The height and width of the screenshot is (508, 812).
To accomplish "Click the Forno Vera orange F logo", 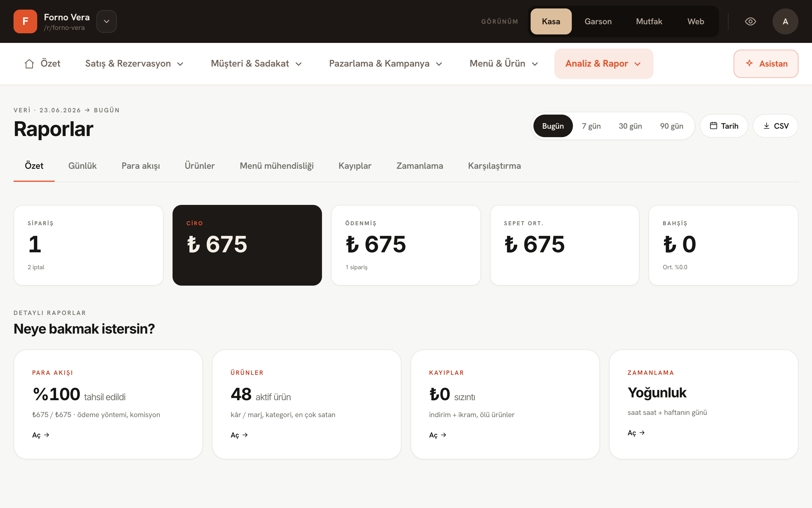I will tap(25, 21).
